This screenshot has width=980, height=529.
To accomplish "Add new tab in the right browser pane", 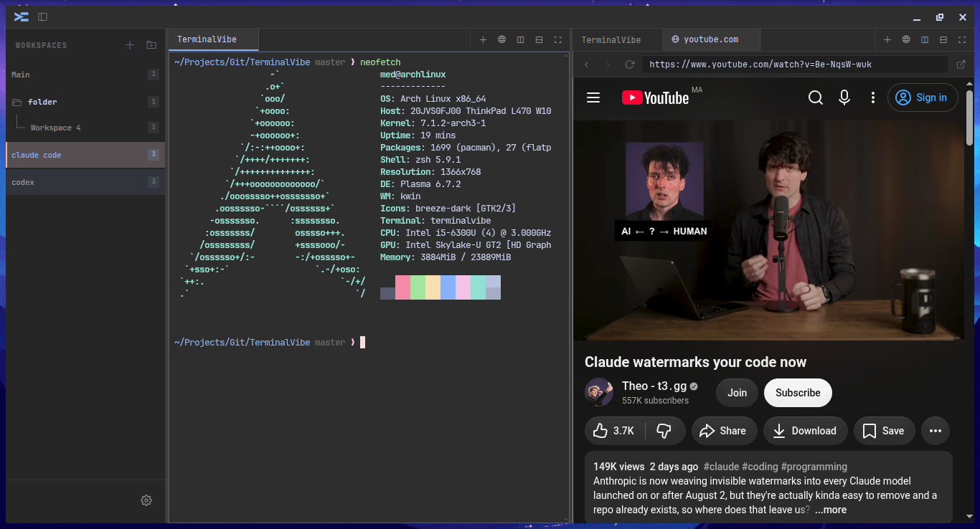I will pyautogui.click(x=887, y=39).
